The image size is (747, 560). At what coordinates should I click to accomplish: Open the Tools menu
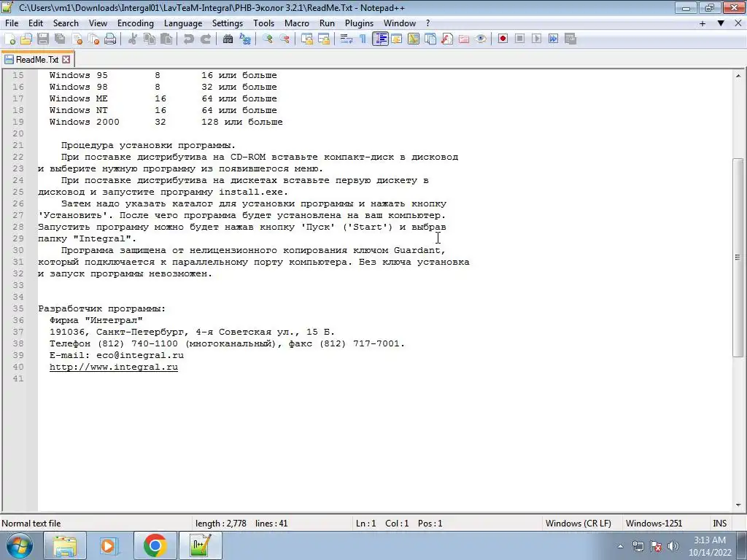[x=263, y=23]
